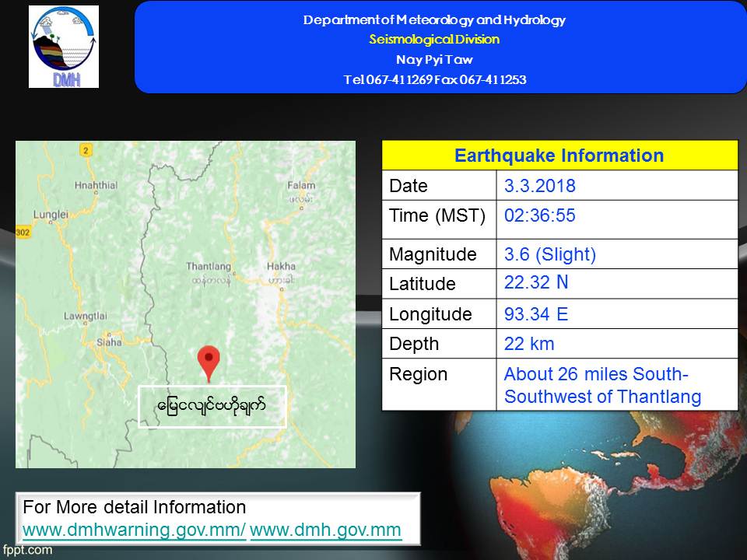
Task: Click Hakha town label on map
Action: pos(281,267)
